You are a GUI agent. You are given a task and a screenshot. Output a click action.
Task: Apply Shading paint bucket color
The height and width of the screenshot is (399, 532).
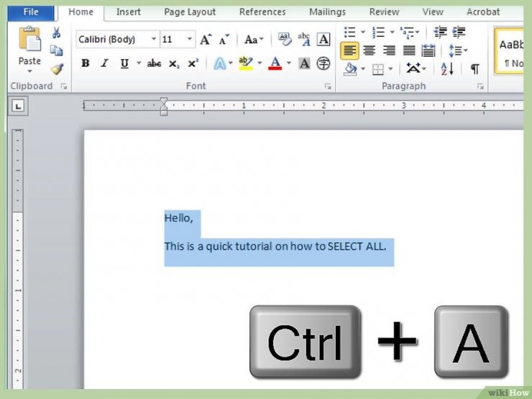click(350, 69)
